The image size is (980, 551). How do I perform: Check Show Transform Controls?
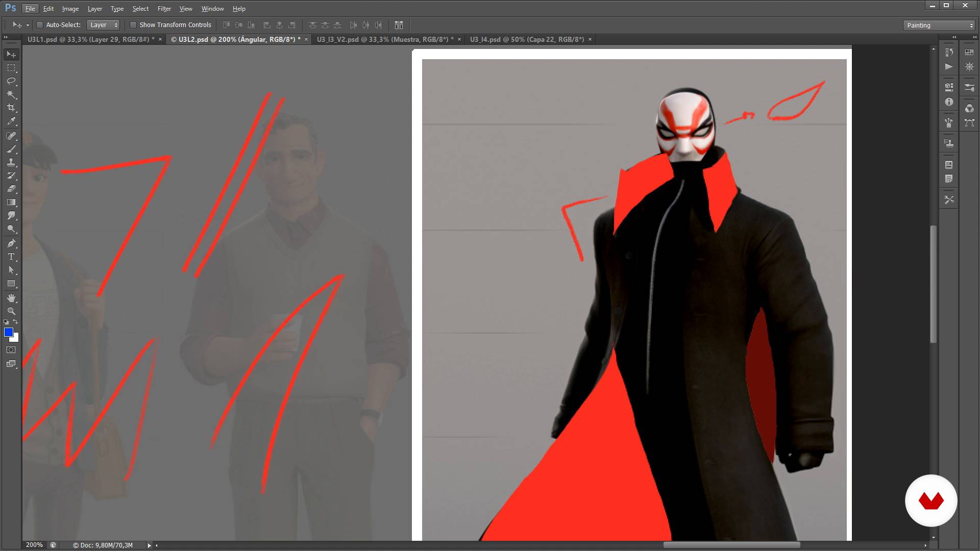133,25
